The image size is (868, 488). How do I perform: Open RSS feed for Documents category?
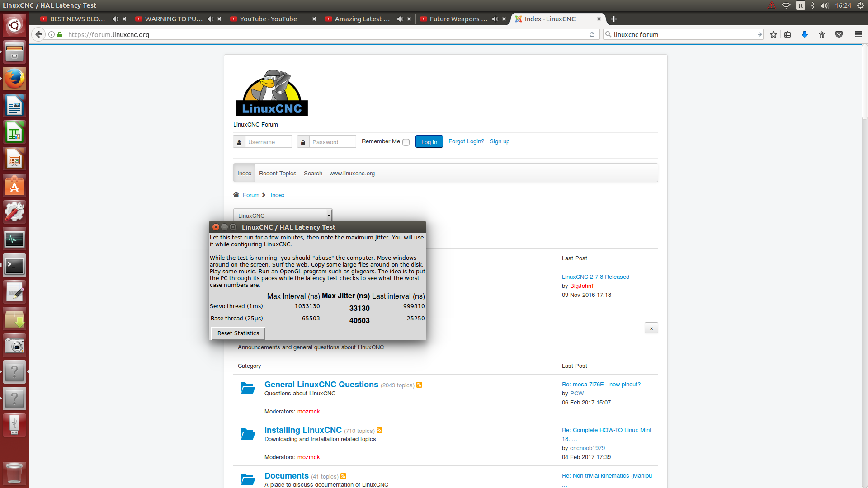coord(343,476)
